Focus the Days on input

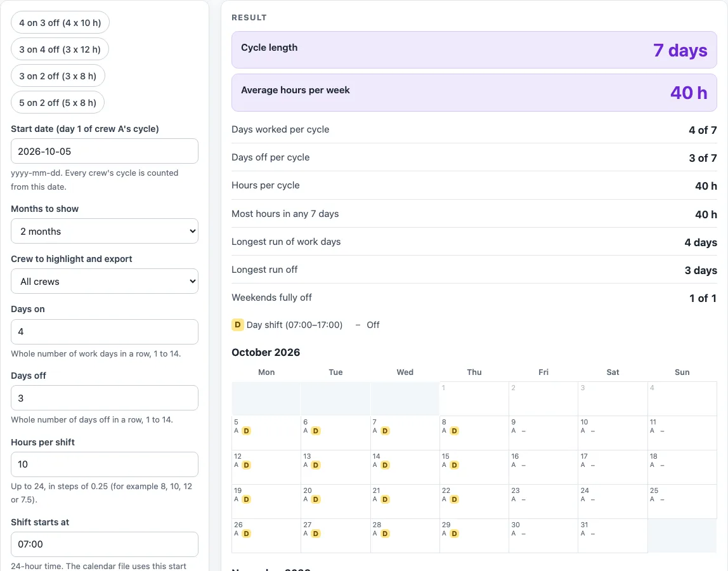click(x=105, y=332)
